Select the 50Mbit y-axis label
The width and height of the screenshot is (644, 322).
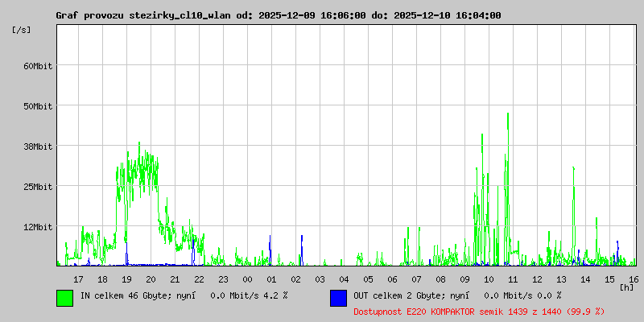[x=38, y=106]
